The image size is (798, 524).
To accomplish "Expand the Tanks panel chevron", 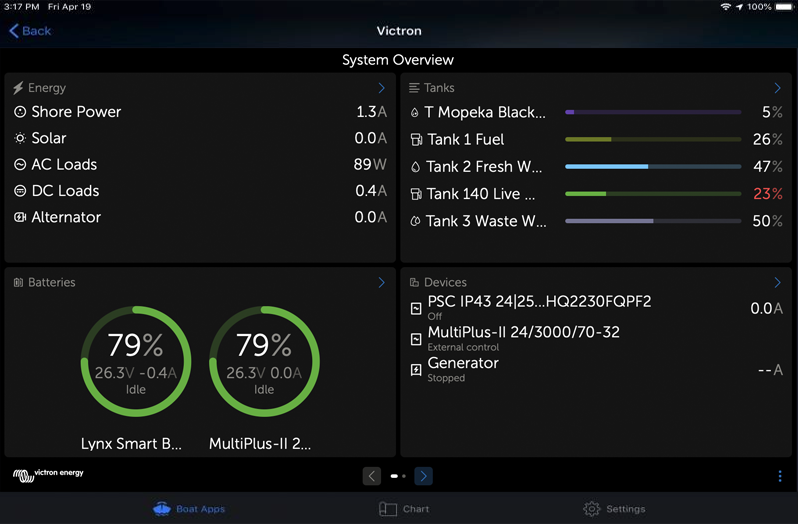I will point(777,88).
